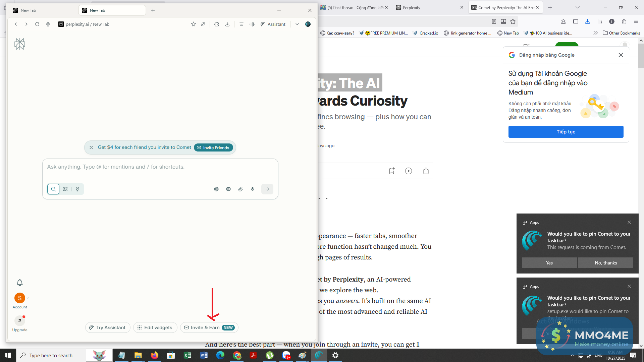Click the Ask anything input field
Viewport: 644px width, 362px height.
click(x=160, y=167)
